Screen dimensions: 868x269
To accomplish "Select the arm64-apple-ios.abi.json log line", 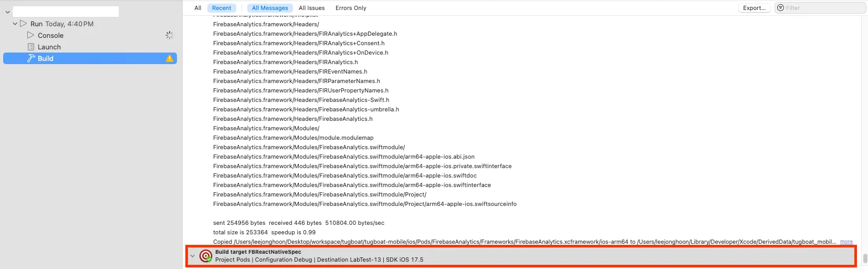I will point(344,157).
